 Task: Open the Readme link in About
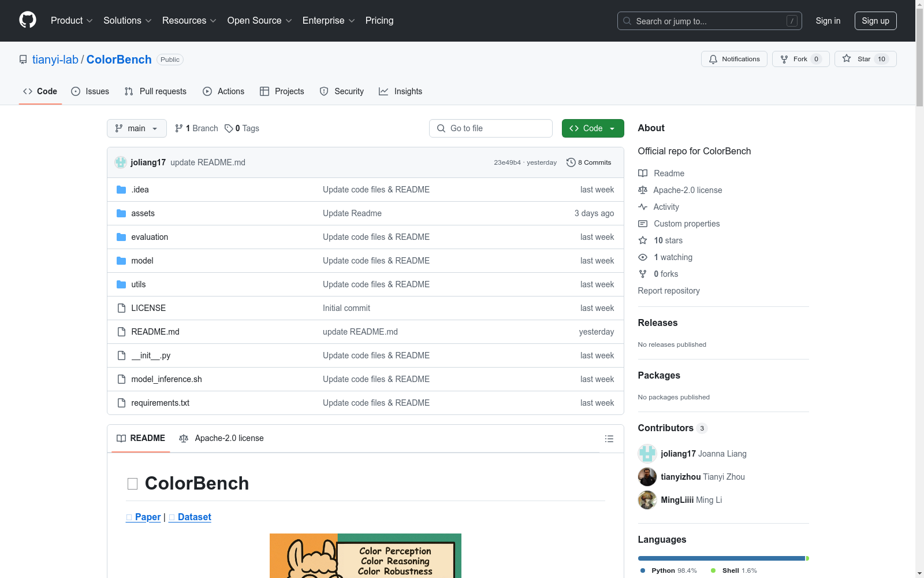coord(661,173)
